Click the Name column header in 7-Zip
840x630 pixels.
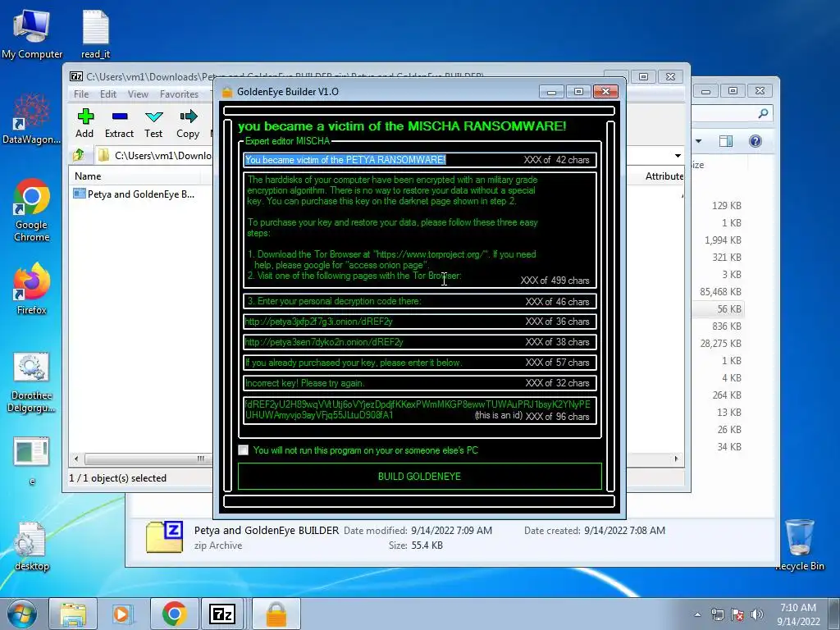tap(135, 176)
